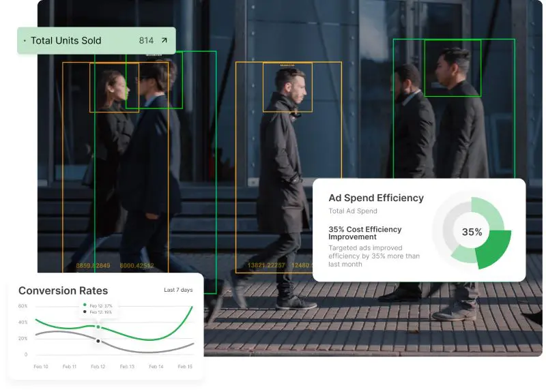Viewport: 546px width, 392px height.
Task: Click the Total Units Sold label
Action: [66, 41]
